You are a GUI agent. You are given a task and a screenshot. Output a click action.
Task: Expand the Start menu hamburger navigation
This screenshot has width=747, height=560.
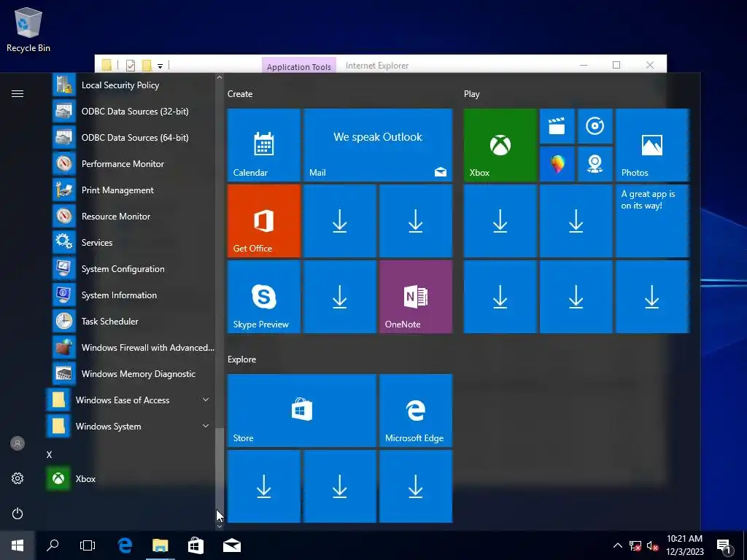18,94
